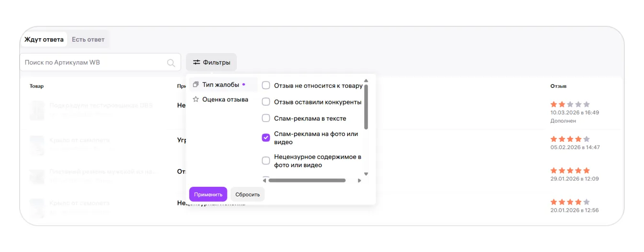Screen dimensions: 644x252
Task: Tick 'Спам-реклама в тексте' checkbox
Action: (266, 118)
